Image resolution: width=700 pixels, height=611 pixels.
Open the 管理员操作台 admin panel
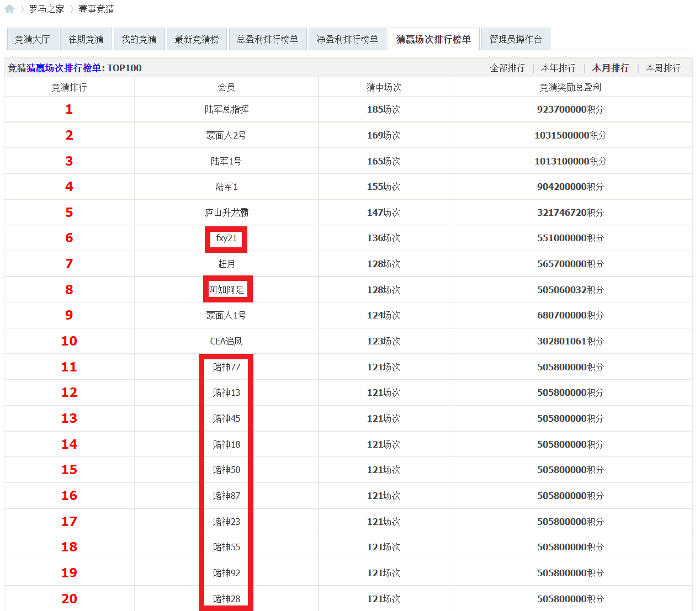[515, 39]
